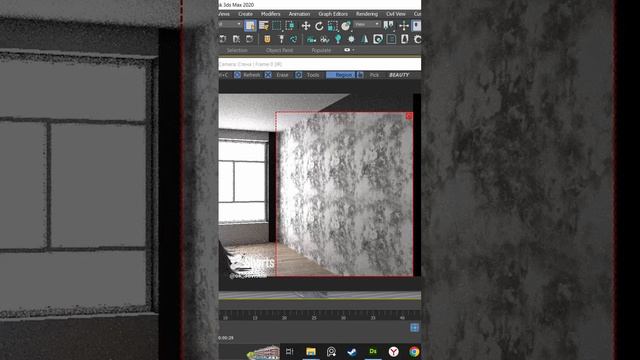Click frame 25 on the timeline
Image resolution: width=640 pixels, height=360 pixels.
point(314,318)
